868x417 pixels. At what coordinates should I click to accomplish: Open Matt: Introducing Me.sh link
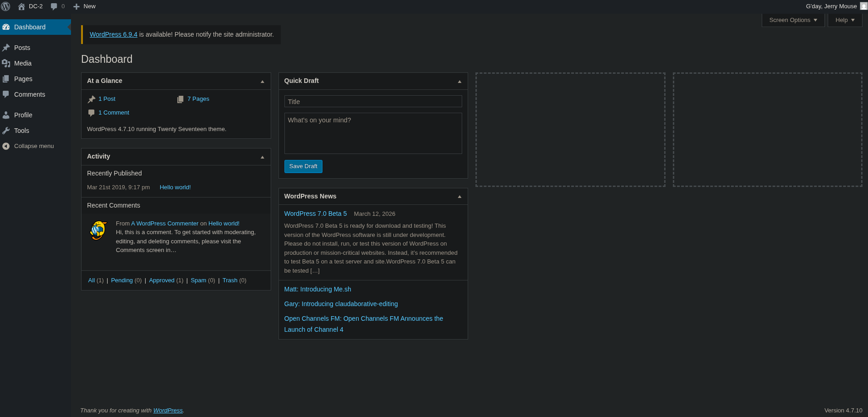[318, 289]
